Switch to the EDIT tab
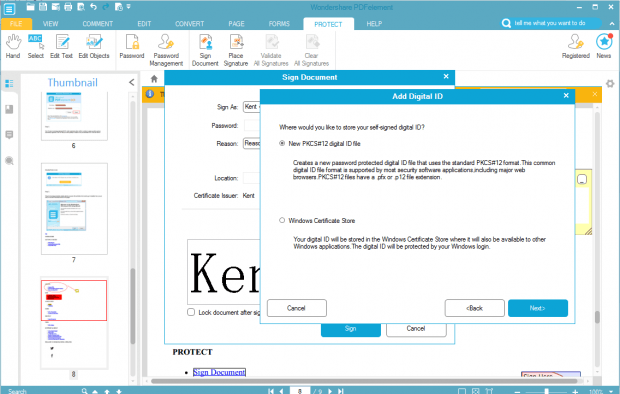The height and width of the screenshot is (394, 620). [144, 24]
